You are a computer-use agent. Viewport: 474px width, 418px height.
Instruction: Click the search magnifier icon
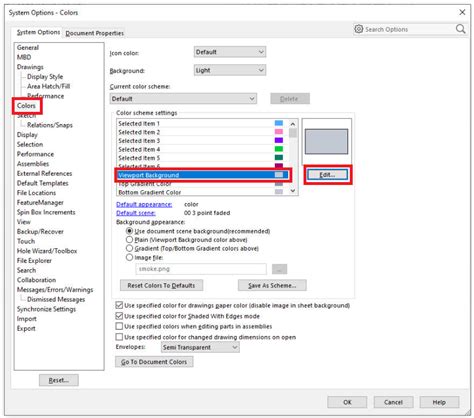tap(460, 29)
